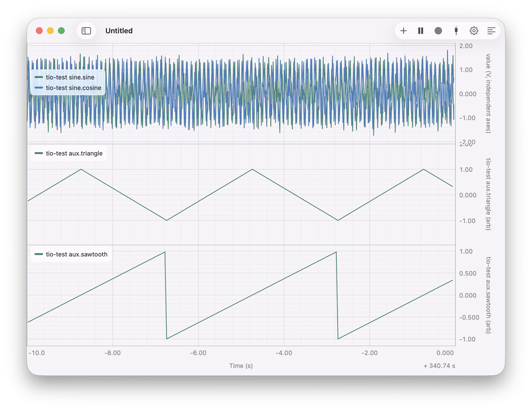The height and width of the screenshot is (411, 532).
Task: Toggle the sidebar panel button
Action: (x=86, y=31)
